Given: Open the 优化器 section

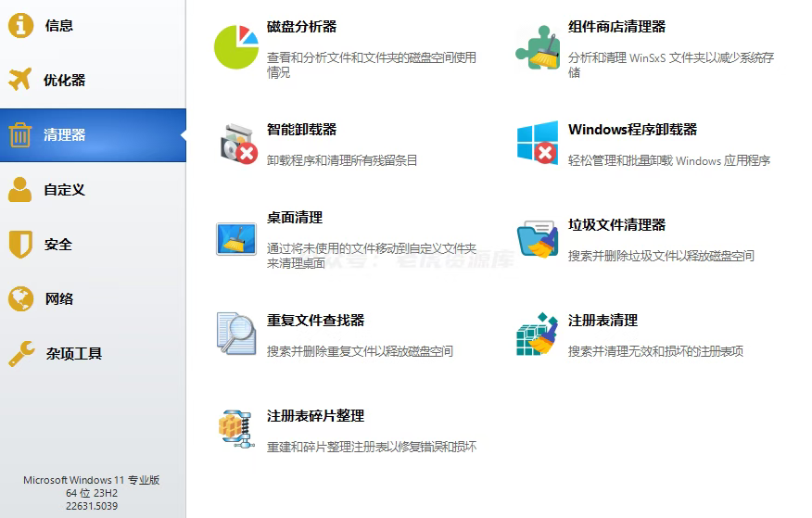Looking at the screenshot, I should click(x=64, y=81).
